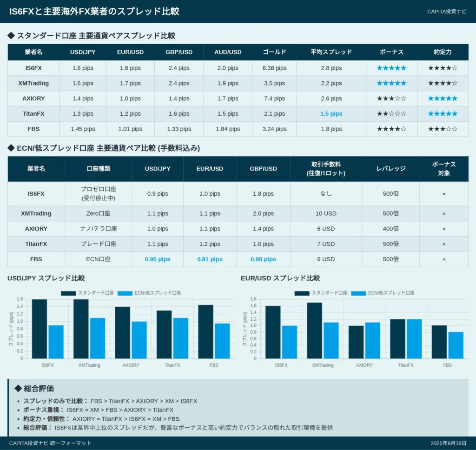Click FBS's '1.45 pips' USD/JPY cell
This screenshot has height=450, width=476.
click(83, 129)
